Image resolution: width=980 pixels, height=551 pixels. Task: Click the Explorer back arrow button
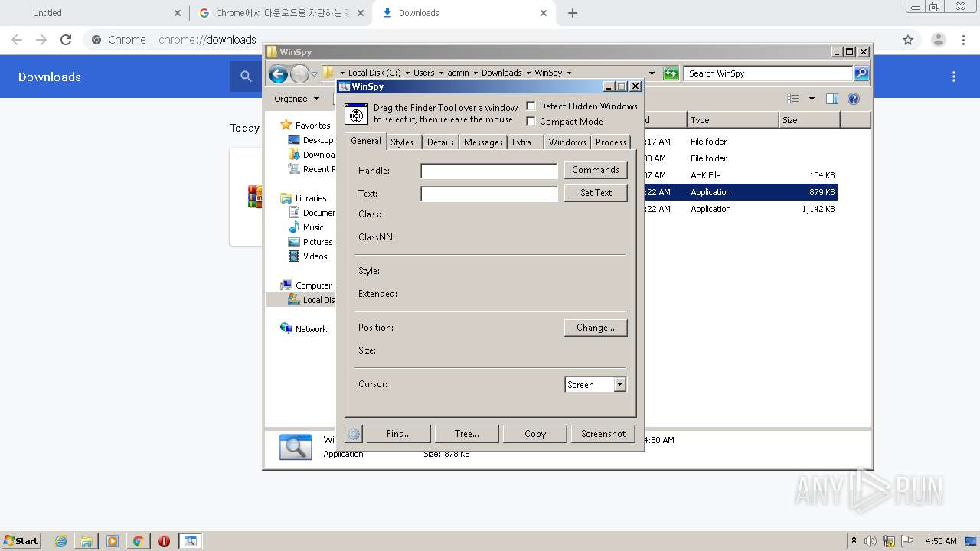click(278, 73)
